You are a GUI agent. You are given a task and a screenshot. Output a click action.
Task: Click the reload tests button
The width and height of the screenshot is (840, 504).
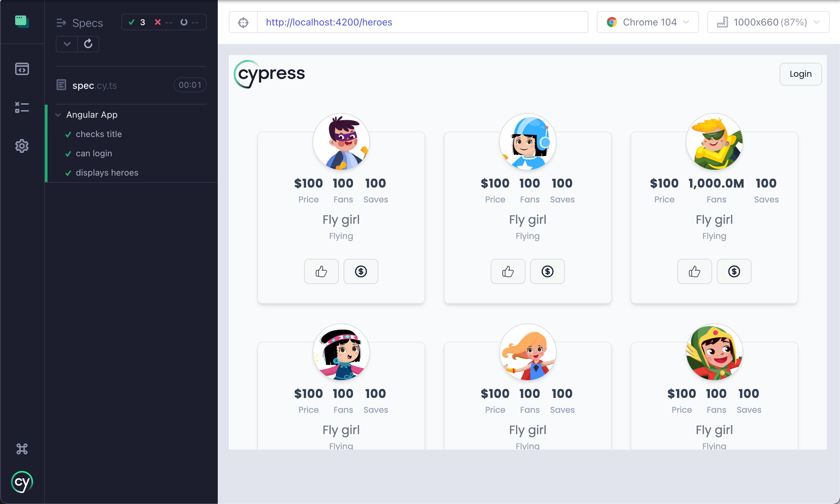pos(87,43)
